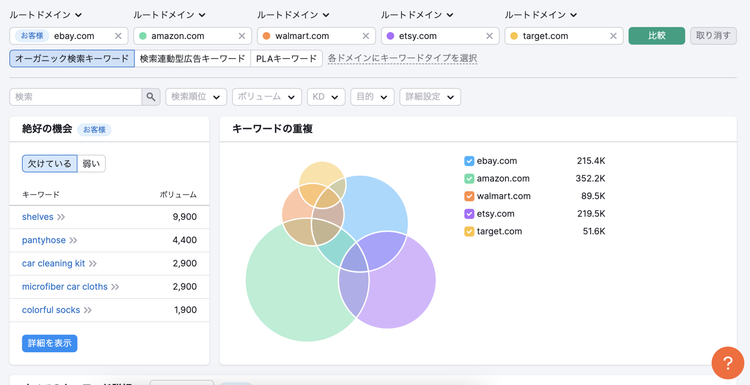Viewport: 750px width, 385px height.
Task: Remove amazon.com domain with X icon
Action: (242, 36)
